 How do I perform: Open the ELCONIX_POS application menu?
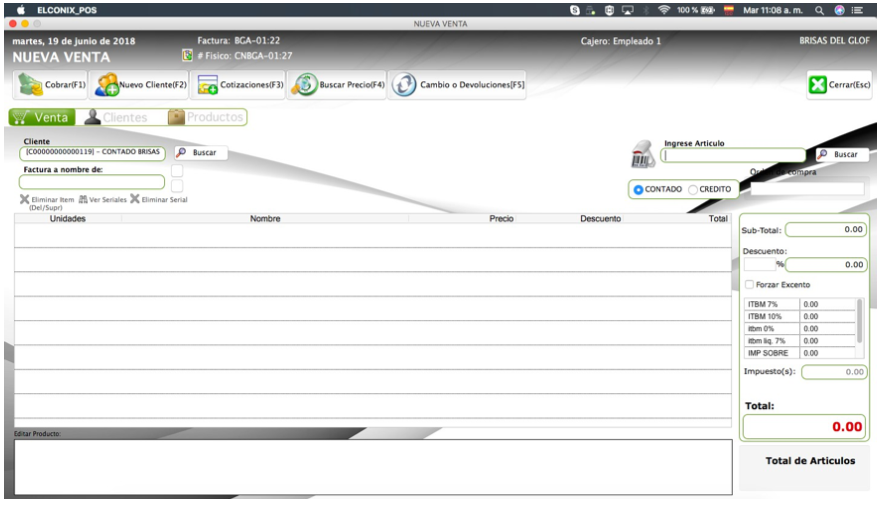(x=67, y=10)
